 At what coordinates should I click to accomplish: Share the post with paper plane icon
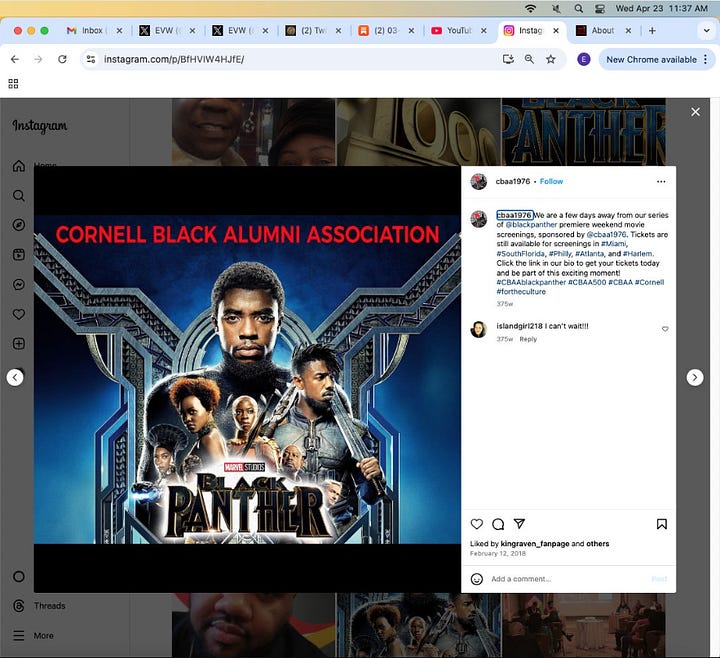point(519,523)
